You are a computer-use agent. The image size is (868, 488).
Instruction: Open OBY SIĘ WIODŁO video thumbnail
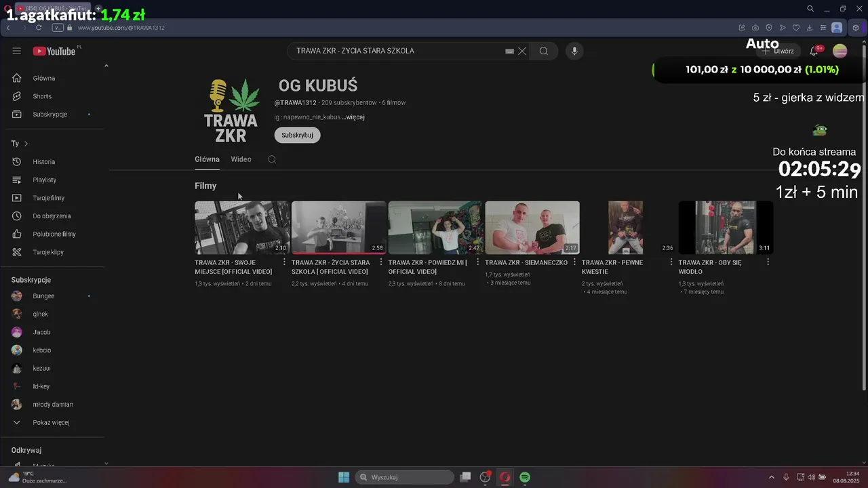[725, 227]
